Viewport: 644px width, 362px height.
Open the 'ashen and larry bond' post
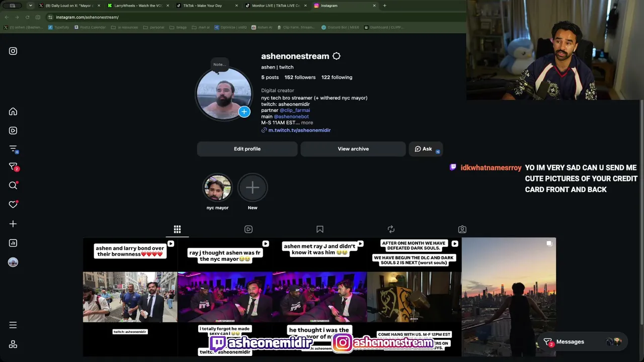coord(130,297)
